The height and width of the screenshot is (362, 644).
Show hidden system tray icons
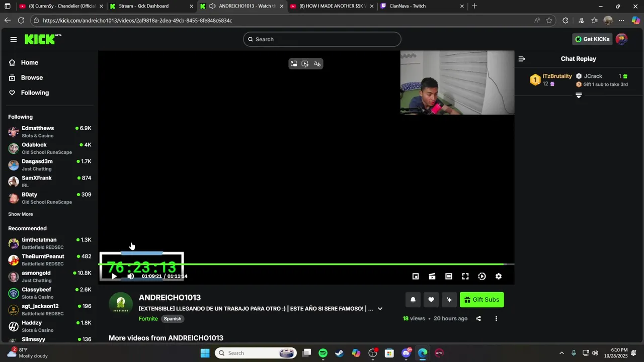click(561, 353)
